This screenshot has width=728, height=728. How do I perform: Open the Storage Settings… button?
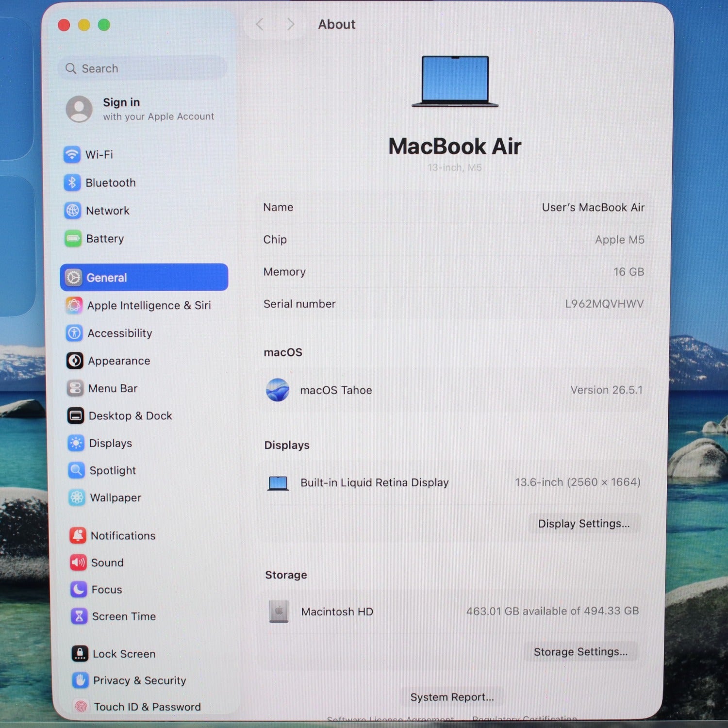(580, 652)
